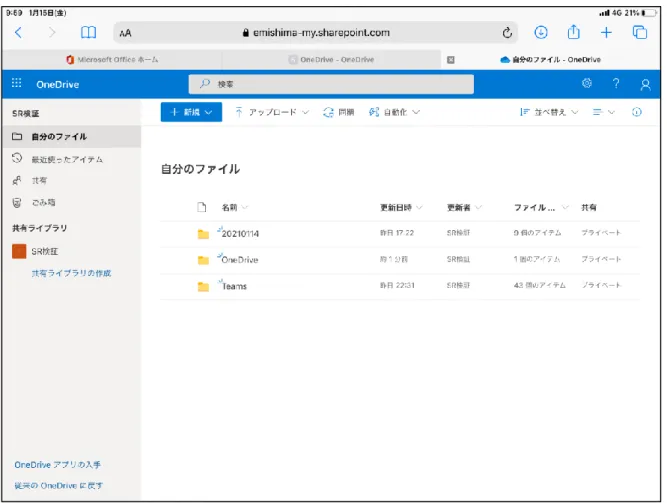
Task: Open folder name 20210114
Action: tap(240, 234)
